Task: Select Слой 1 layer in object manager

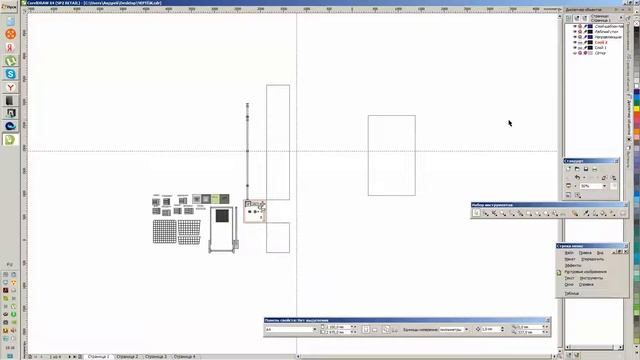Action: (600, 47)
